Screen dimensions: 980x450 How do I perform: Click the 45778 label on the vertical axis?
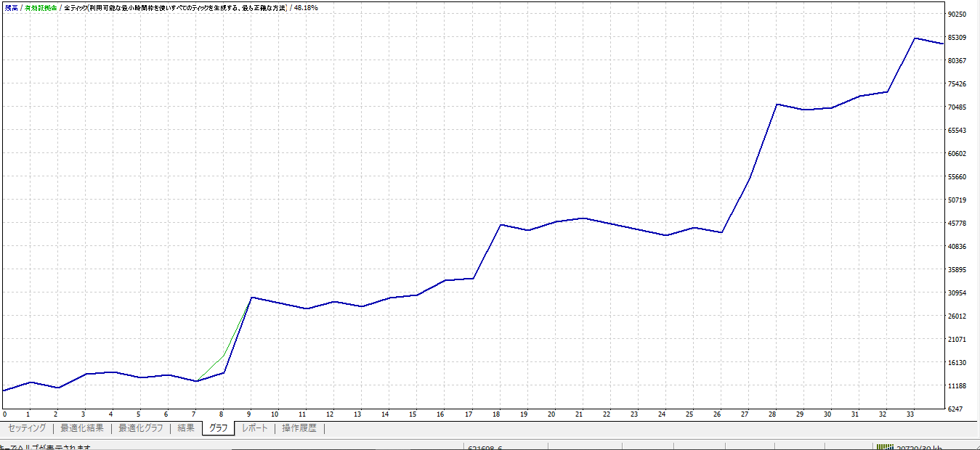(957, 224)
